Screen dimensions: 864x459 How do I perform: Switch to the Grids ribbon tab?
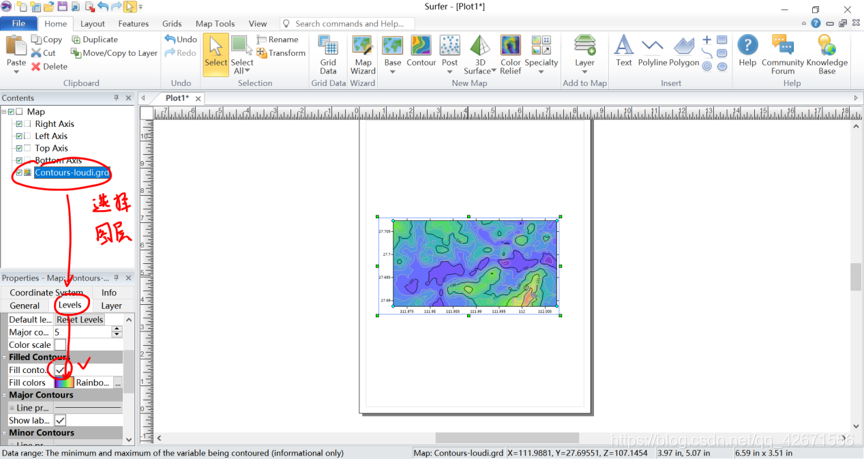pyautogui.click(x=172, y=24)
